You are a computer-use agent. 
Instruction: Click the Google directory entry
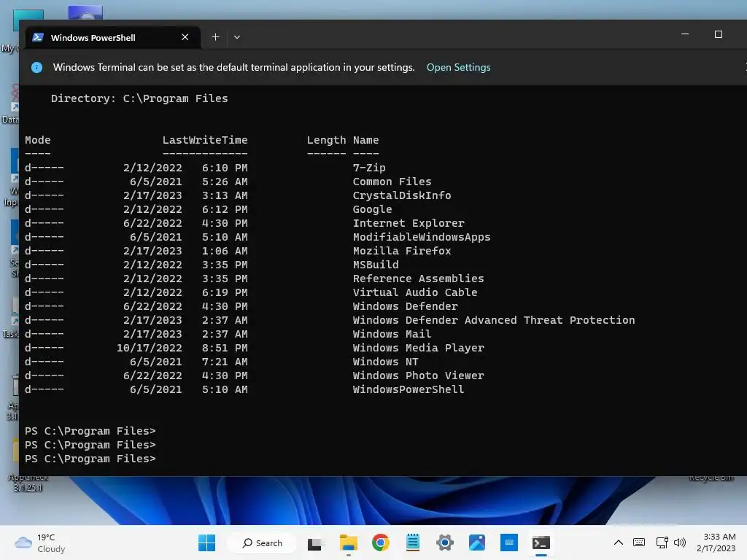372,209
